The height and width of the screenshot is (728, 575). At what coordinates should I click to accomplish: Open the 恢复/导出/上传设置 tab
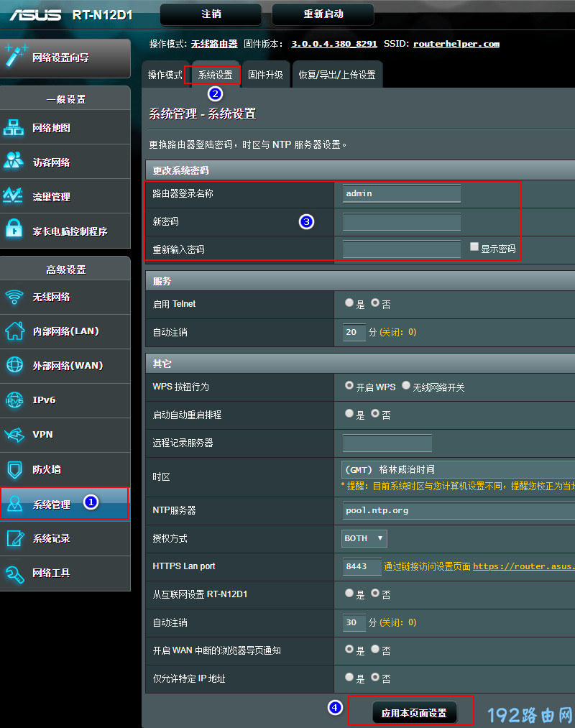(x=337, y=75)
